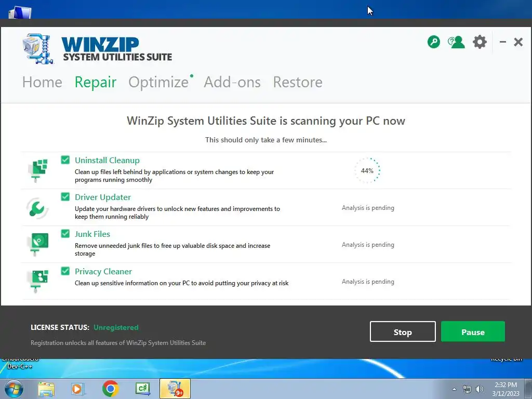Show hidden system tray icons

click(x=454, y=389)
